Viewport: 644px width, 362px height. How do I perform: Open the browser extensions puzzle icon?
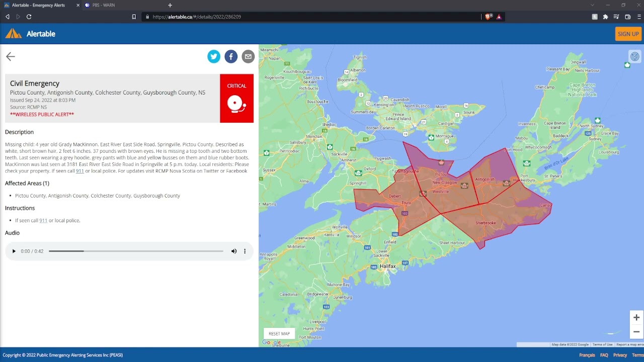605,17
